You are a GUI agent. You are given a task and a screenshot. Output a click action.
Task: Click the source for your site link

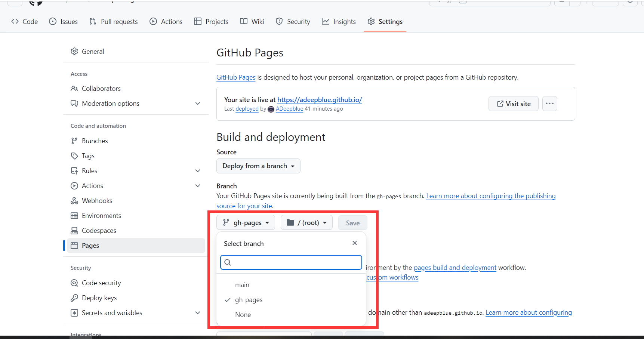pyautogui.click(x=244, y=206)
